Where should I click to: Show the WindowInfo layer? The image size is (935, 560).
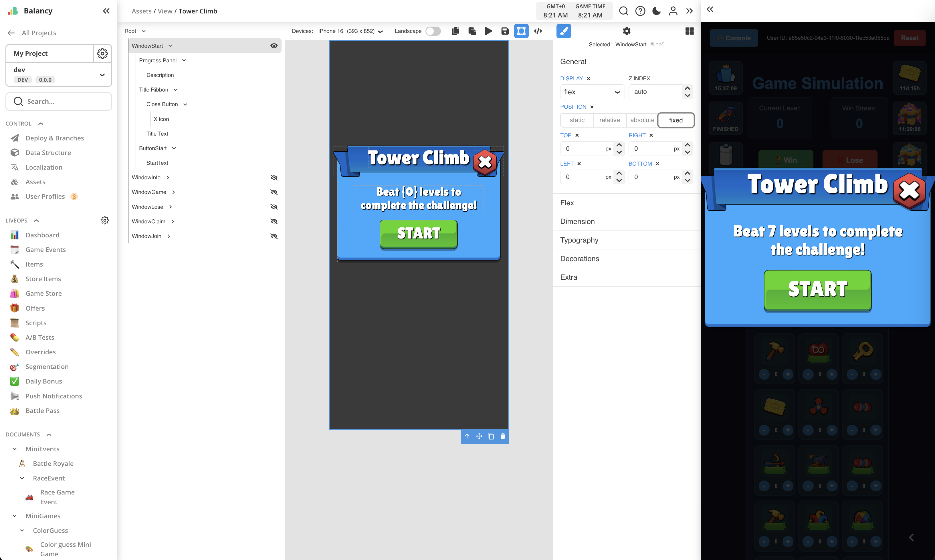point(274,177)
